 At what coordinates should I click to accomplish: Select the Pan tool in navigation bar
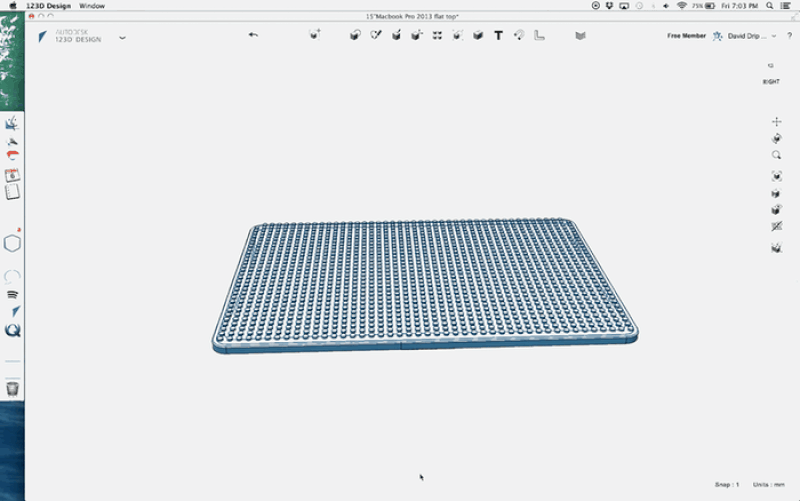click(777, 122)
